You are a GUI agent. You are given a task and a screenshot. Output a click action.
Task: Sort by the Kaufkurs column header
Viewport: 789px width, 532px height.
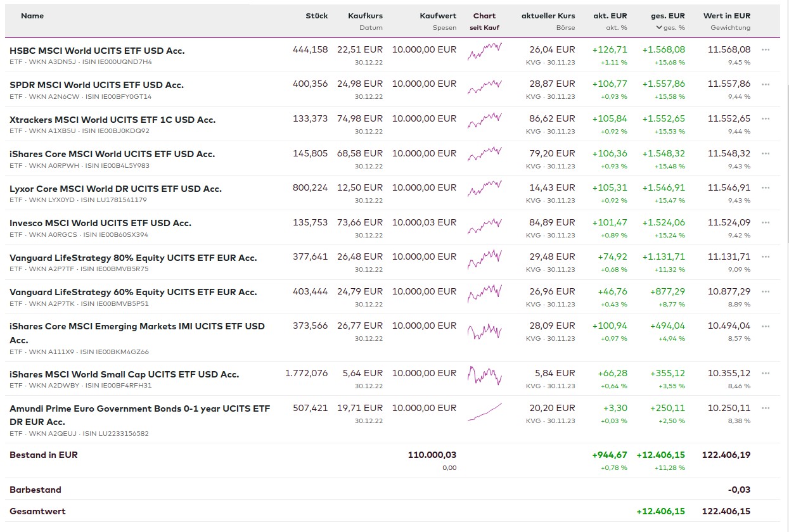(365, 16)
